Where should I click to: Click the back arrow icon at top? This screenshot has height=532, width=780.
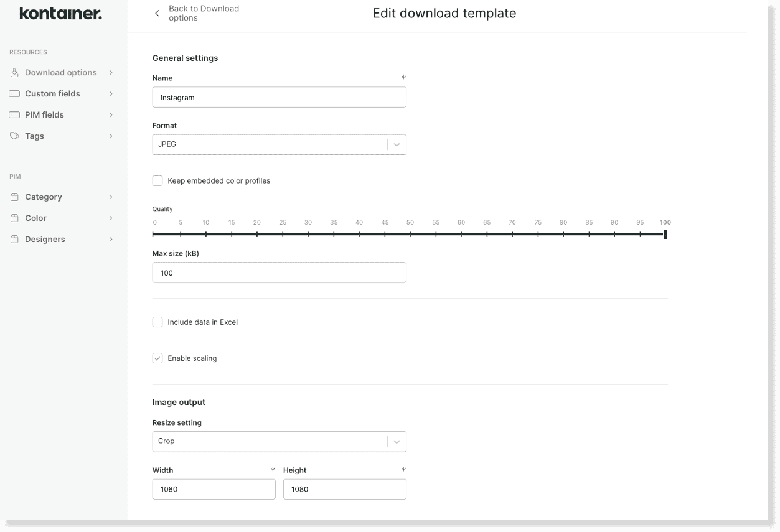[157, 12]
